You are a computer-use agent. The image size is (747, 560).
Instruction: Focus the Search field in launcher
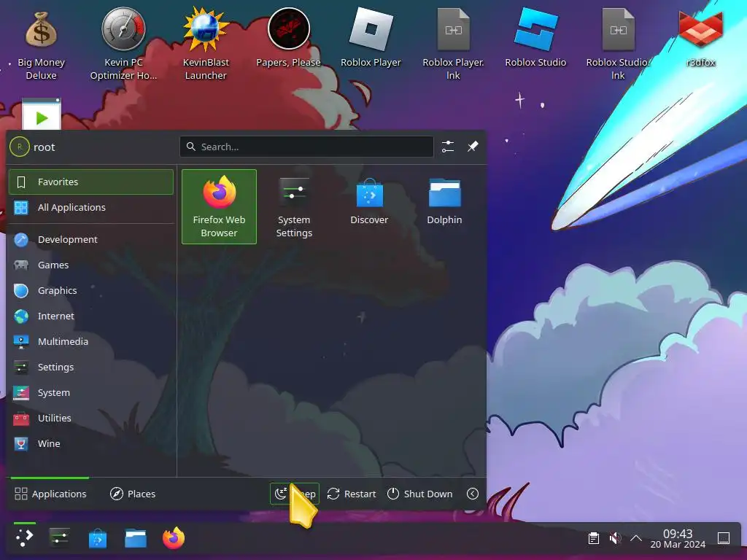(306, 147)
